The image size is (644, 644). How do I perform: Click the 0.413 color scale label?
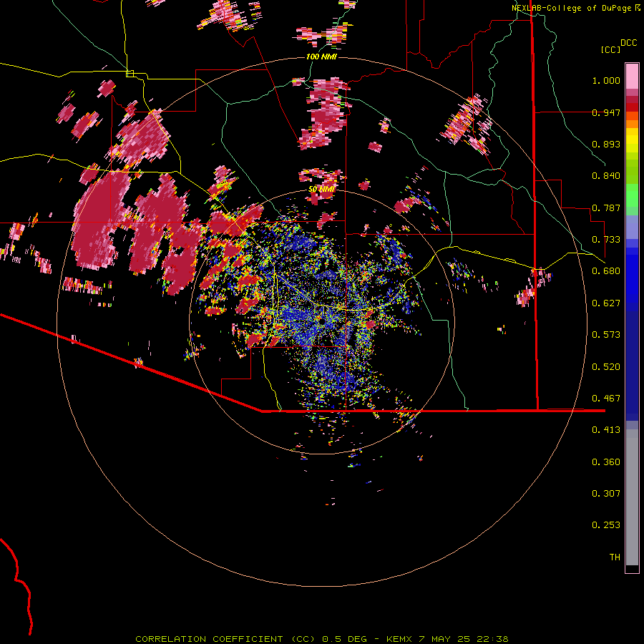(x=606, y=430)
